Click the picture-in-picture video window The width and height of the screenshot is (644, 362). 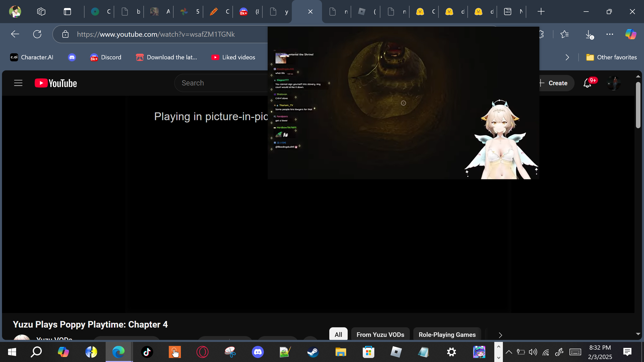[403, 103]
